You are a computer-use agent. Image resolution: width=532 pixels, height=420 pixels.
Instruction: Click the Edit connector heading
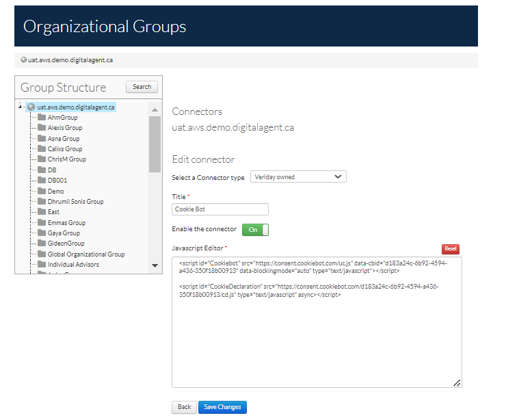pos(203,159)
